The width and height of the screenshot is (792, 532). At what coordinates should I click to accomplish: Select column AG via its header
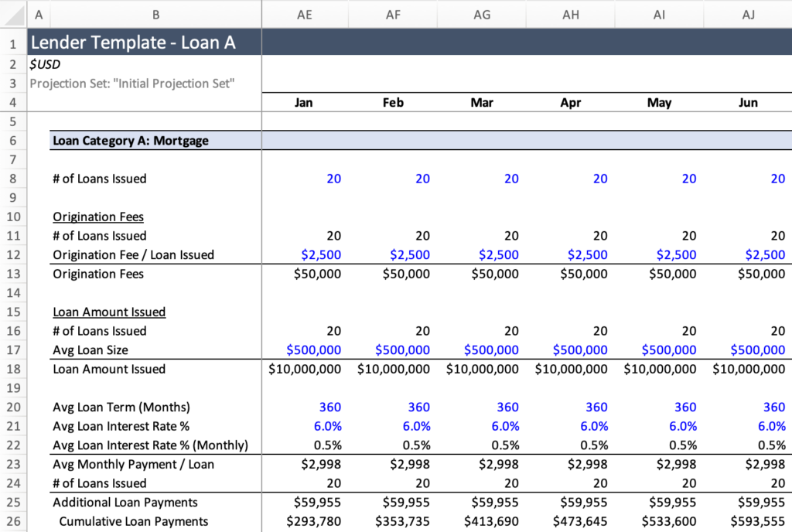[482, 14]
